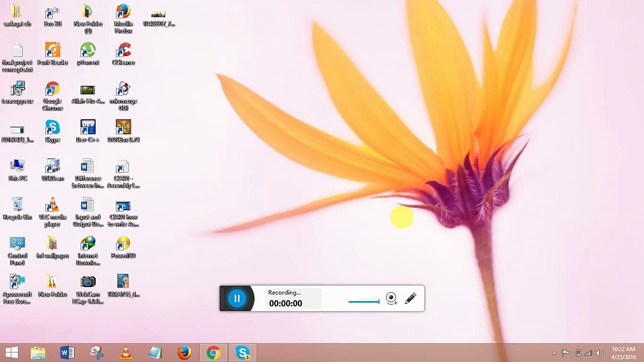
Task: Select Apowersoft Free Screen Recorder shortcut
Action: tap(17, 290)
